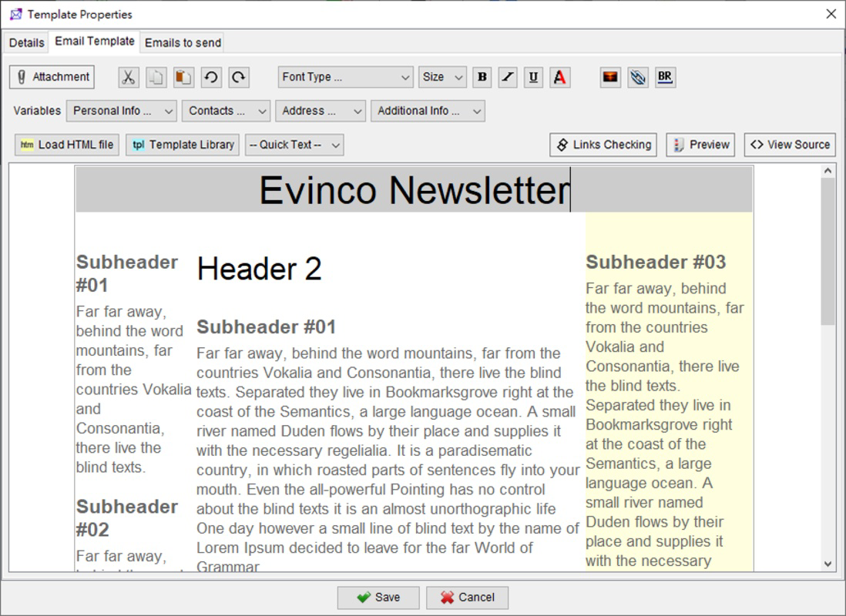
Task: Click the Copy icon in the toolbar
Action: point(156,77)
